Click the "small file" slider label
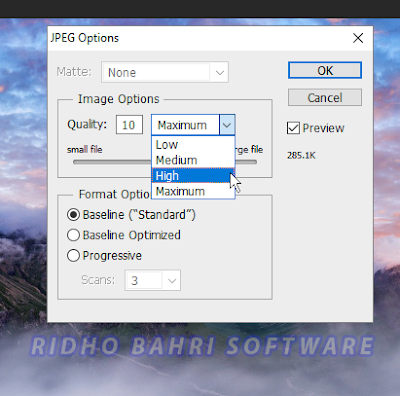The height and width of the screenshot is (396, 400). pyautogui.click(x=85, y=149)
